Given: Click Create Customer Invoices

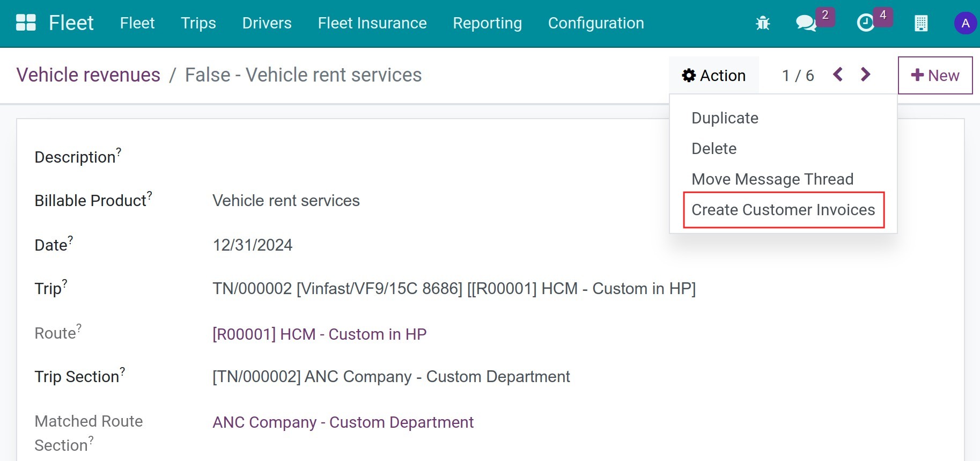Looking at the screenshot, I should [x=783, y=210].
